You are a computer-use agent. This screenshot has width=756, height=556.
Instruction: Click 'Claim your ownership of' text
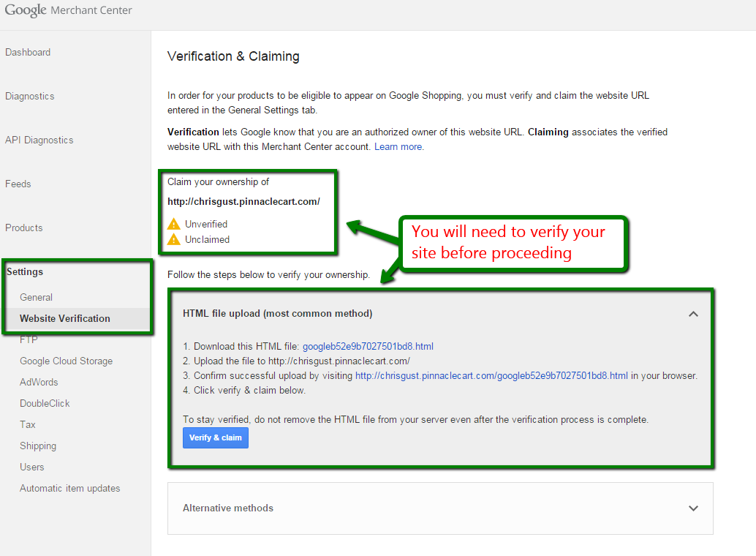point(219,182)
